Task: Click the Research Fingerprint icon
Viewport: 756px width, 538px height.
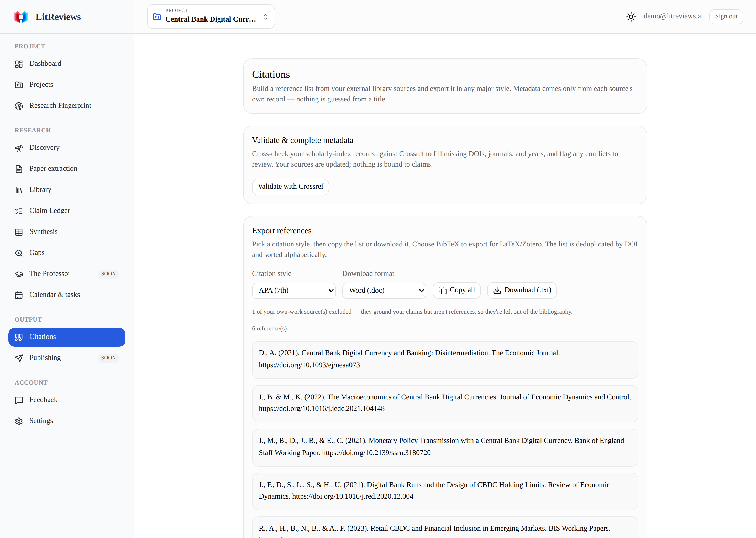Action: pyautogui.click(x=19, y=106)
